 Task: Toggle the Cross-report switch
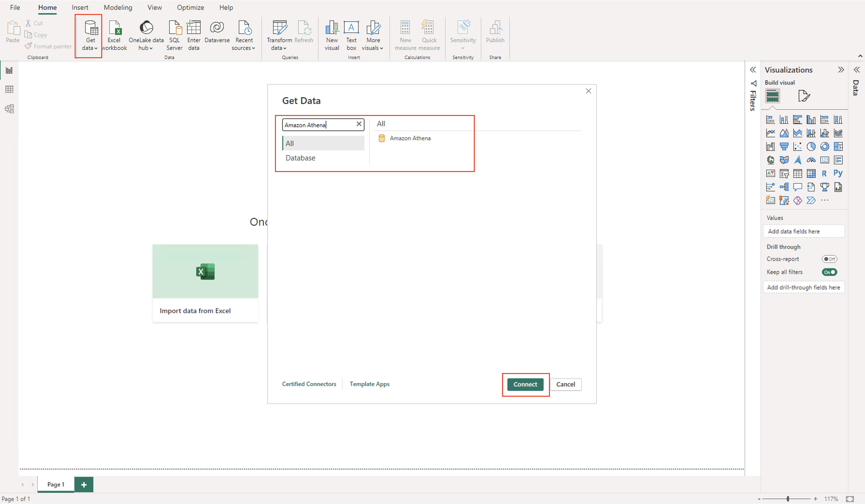(x=829, y=259)
